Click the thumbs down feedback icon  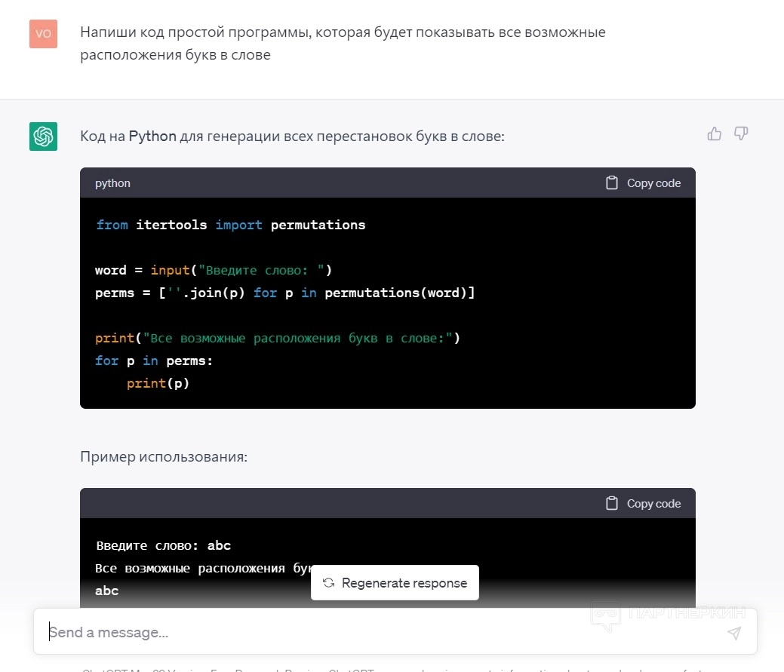(741, 134)
